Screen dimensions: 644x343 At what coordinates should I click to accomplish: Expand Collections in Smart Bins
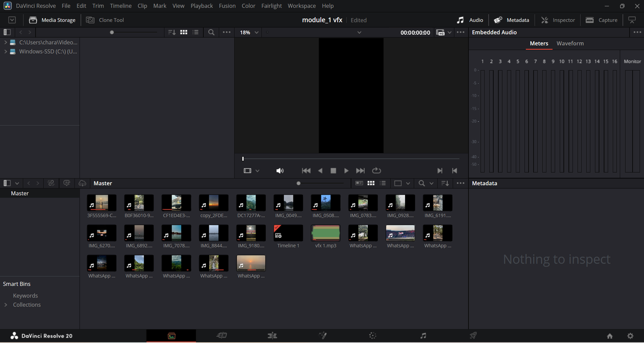pyautogui.click(x=6, y=305)
